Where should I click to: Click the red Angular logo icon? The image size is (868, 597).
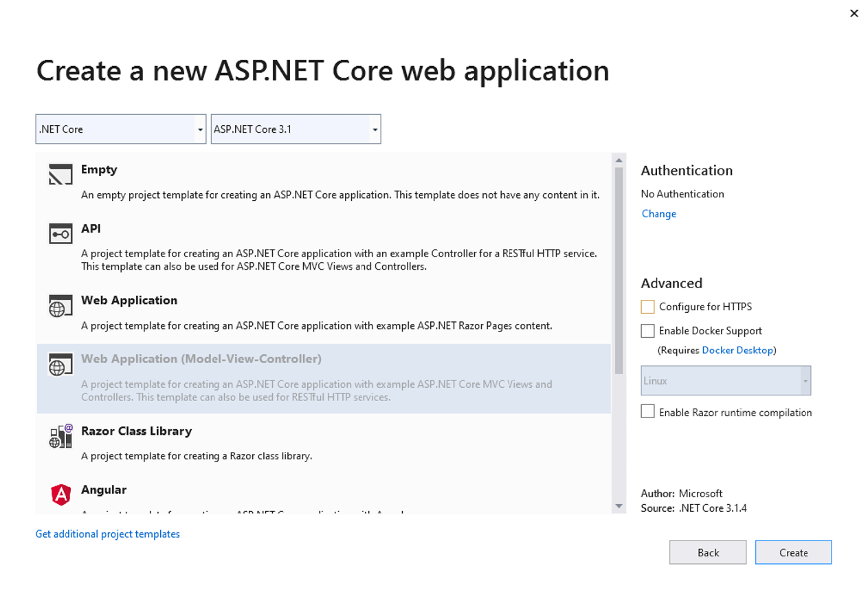coord(60,495)
